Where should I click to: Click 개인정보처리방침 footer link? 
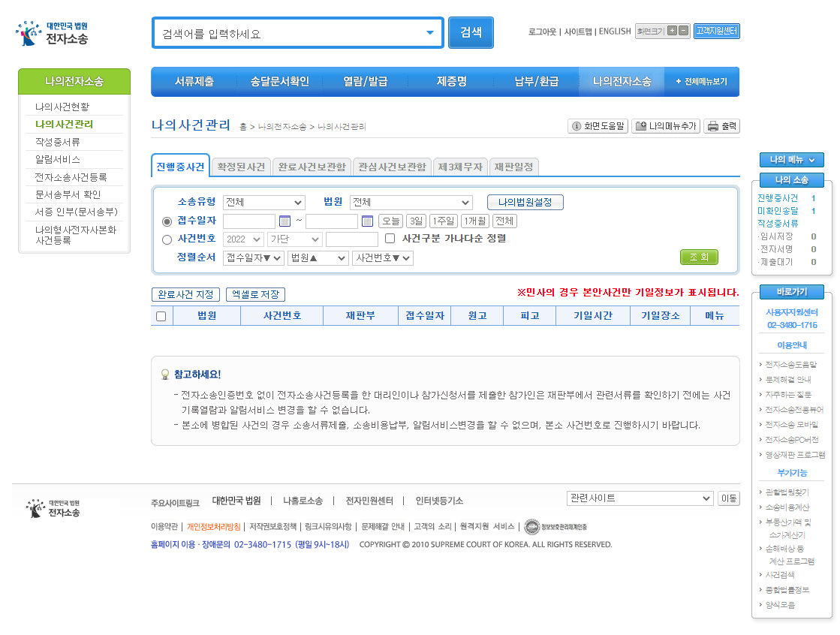point(213,527)
